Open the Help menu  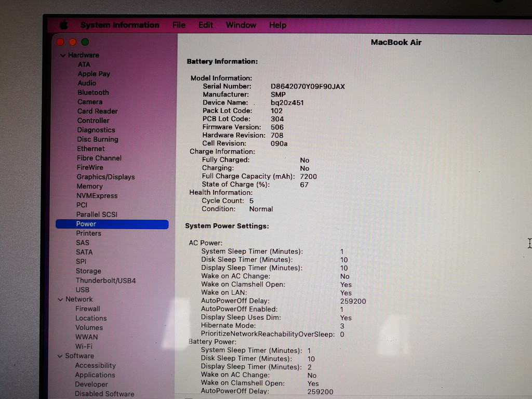click(x=277, y=25)
